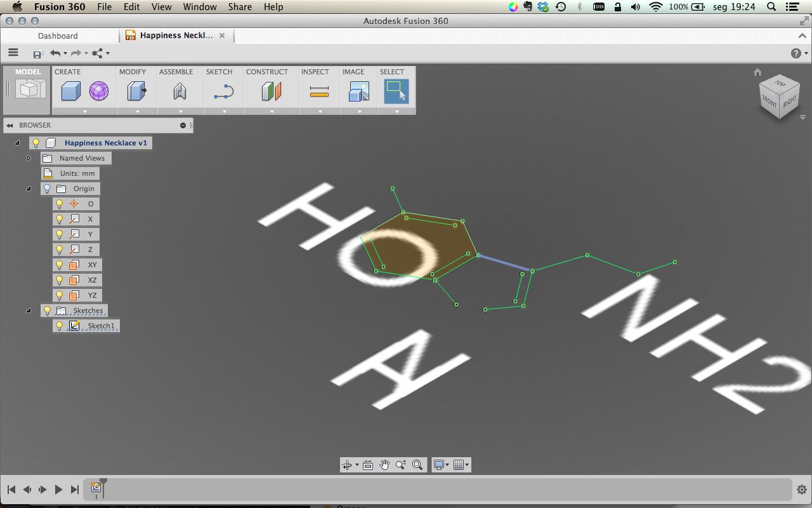Viewport: 812px width, 508px height.
Task: Toggle visibility bulb of Sketch1
Action: click(60, 326)
